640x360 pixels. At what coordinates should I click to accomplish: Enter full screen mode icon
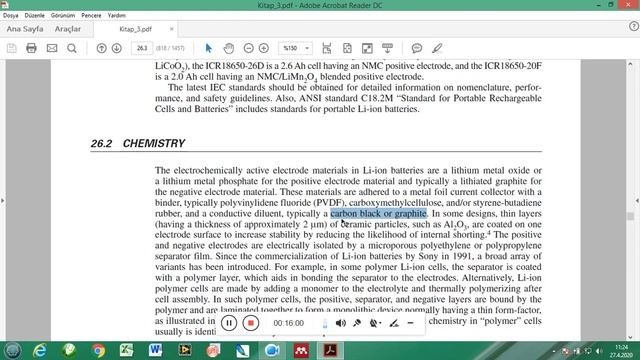pyautogui.click(x=367, y=48)
